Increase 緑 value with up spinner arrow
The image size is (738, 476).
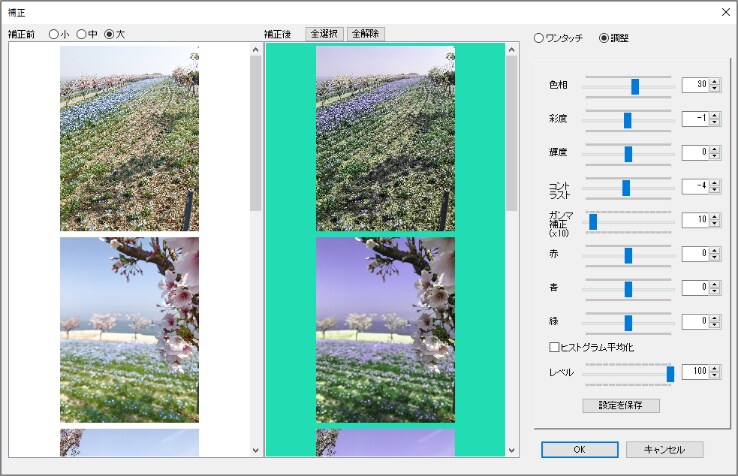tap(715, 318)
